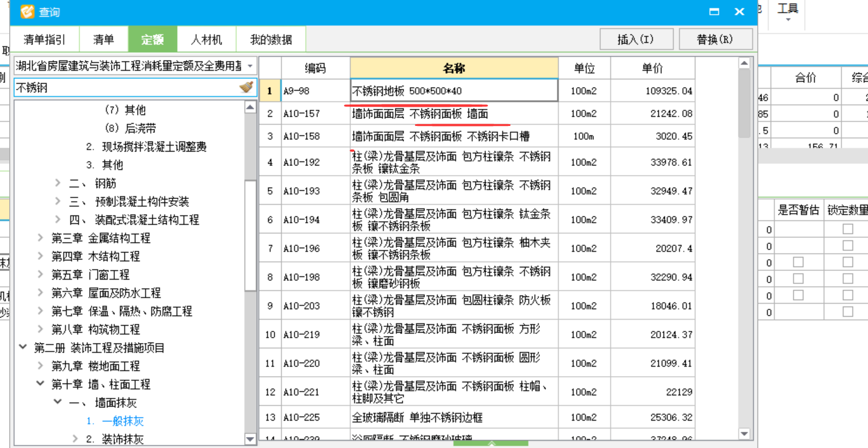
Task: Collapse 第十章 墙、柱面工程
Action: pos(40,384)
